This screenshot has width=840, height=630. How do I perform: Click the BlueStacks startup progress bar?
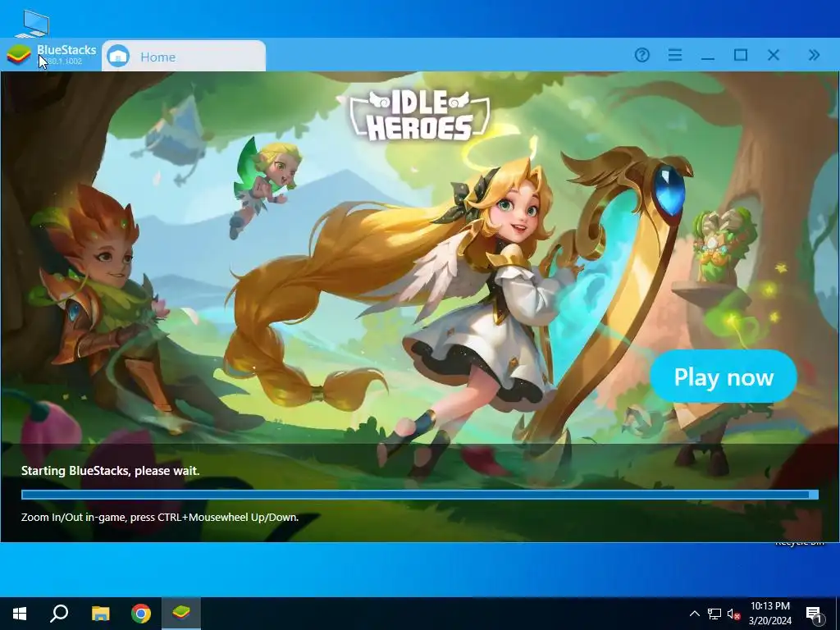[x=420, y=495]
